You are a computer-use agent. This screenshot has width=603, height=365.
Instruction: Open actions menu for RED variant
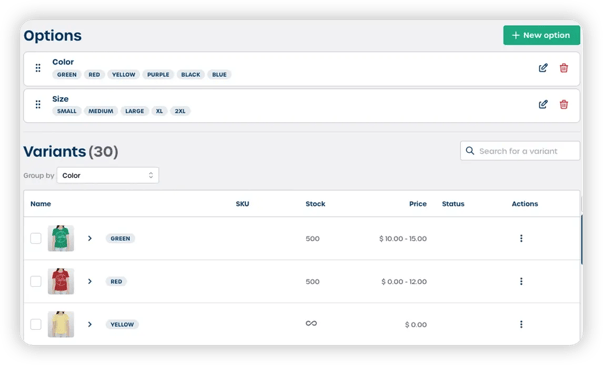click(521, 282)
